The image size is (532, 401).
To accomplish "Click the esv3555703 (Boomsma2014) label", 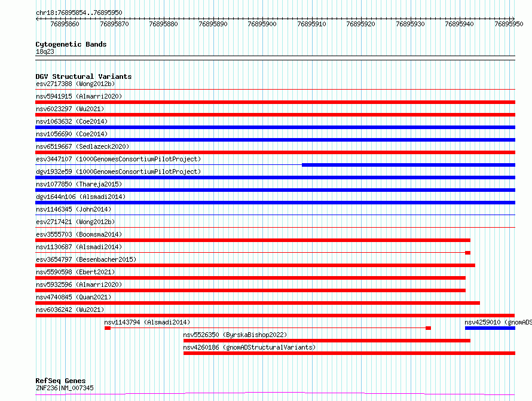I will coord(79,234).
